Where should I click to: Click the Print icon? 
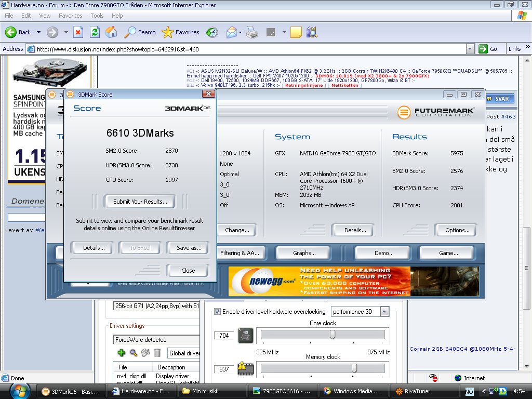pos(252,32)
